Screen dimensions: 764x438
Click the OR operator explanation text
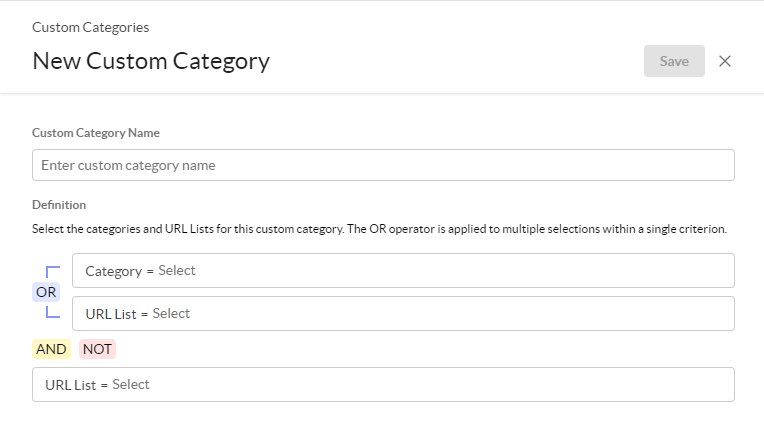(537, 229)
